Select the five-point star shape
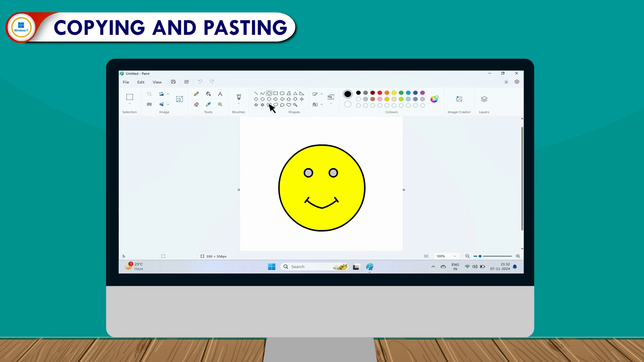Screen dimensions: 644x362 click(x=256, y=105)
